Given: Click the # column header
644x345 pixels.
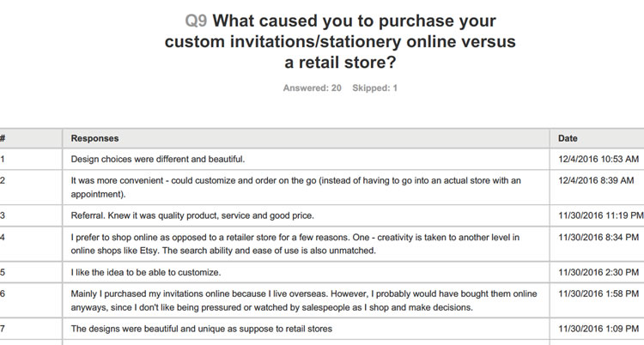Looking at the screenshot, I should point(3,138).
